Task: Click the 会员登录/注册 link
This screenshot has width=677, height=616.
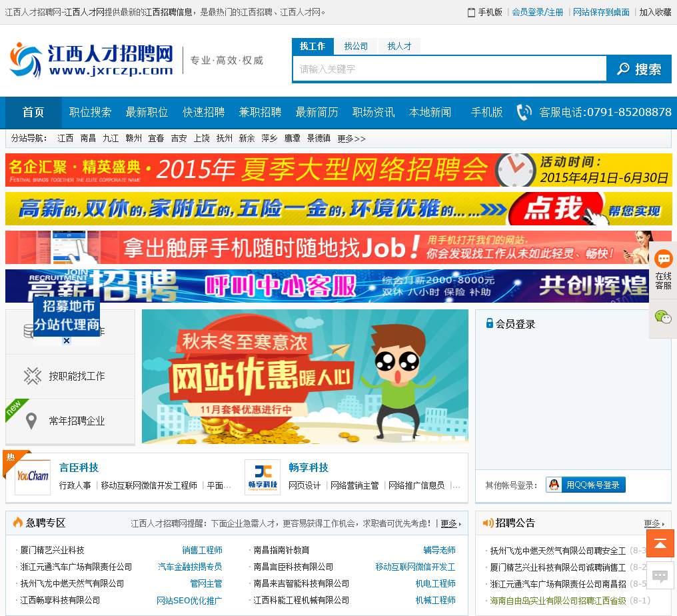Action: pos(538,12)
